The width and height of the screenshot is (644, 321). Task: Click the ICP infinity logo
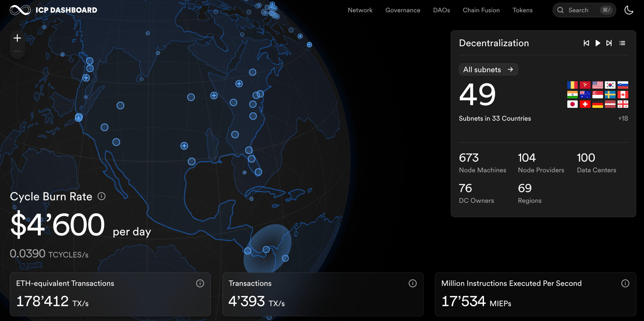[x=20, y=10]
